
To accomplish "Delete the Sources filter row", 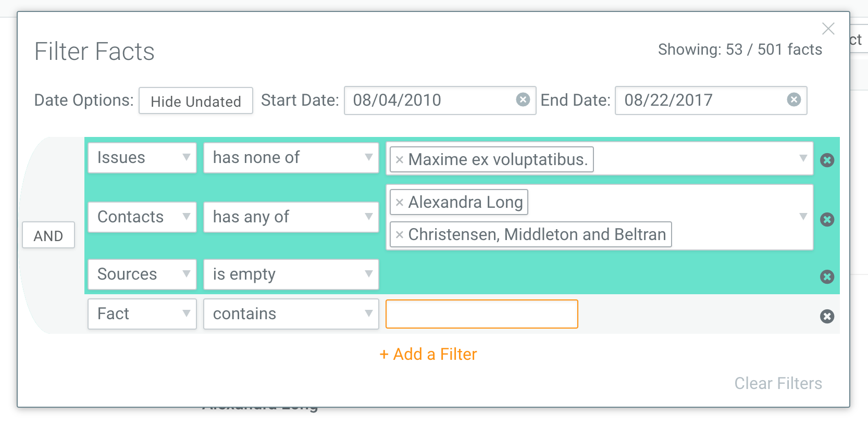I will point(827,278).
